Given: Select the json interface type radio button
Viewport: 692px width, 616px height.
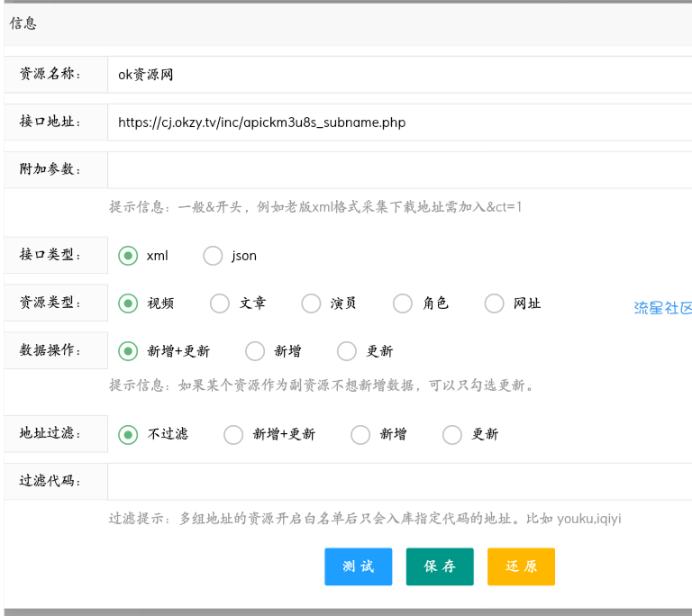Looking at the screenshot, I should (x=213, y=256).
